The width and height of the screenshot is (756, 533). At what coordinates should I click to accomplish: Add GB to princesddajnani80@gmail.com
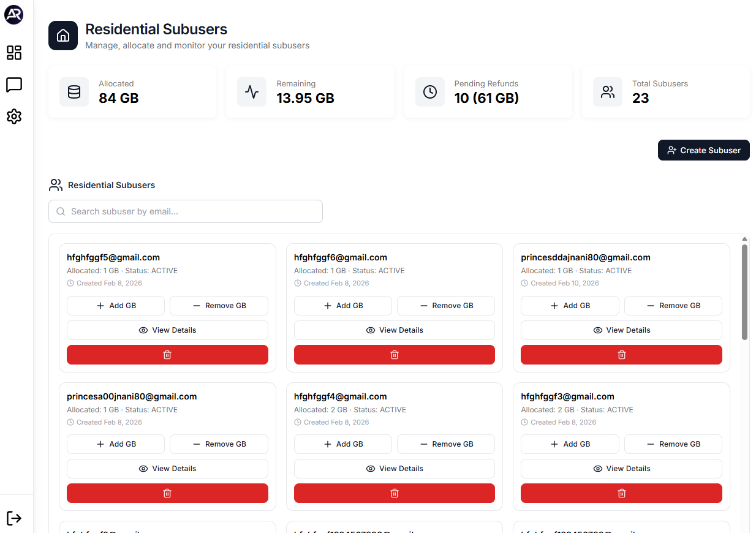pos(570,306)
